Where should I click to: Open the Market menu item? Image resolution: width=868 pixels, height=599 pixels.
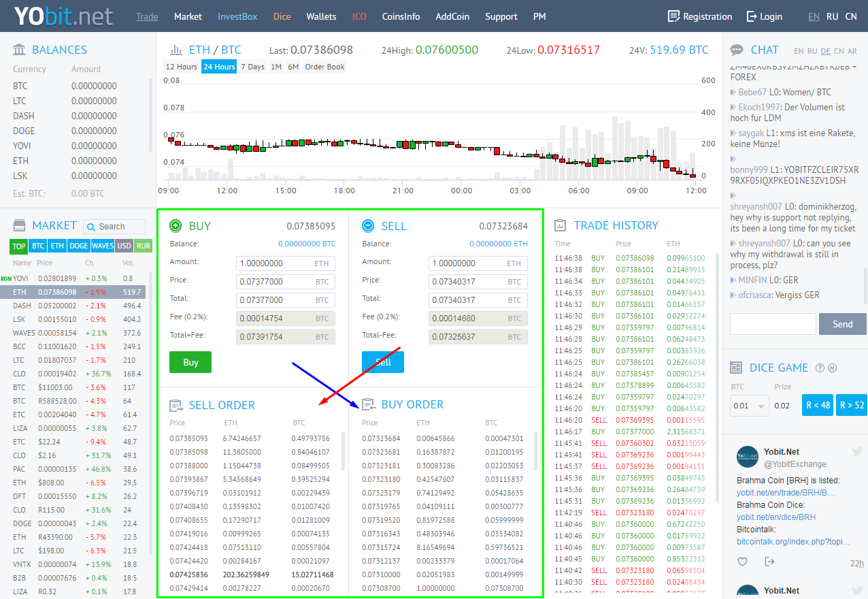click(x=188, y=16)
